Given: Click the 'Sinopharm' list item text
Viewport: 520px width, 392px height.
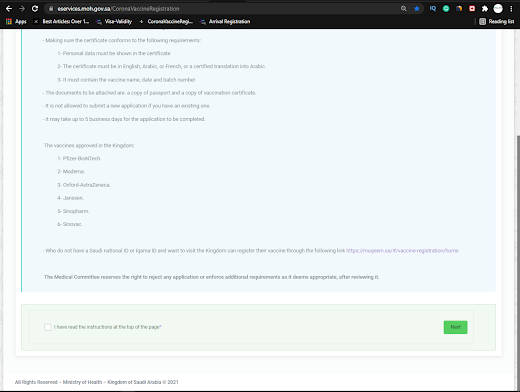Looking at the screenshot, I should click(x=73, y=211).
